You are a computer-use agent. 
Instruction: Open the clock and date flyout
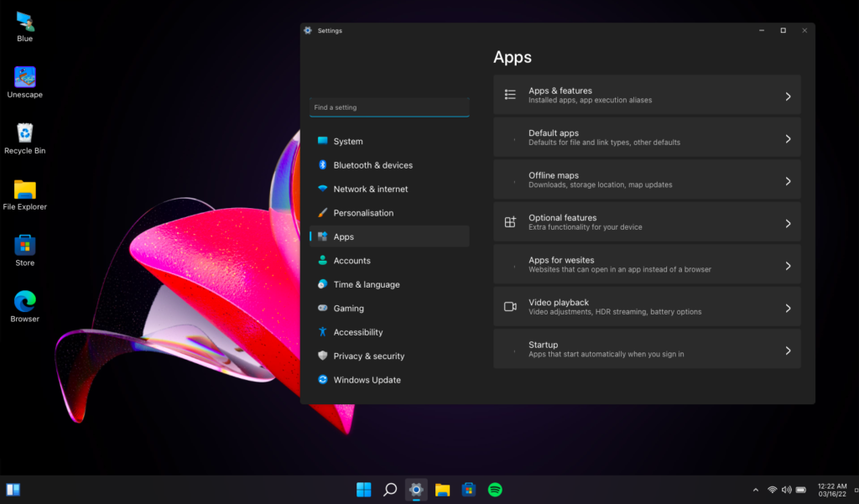[832, 490]
